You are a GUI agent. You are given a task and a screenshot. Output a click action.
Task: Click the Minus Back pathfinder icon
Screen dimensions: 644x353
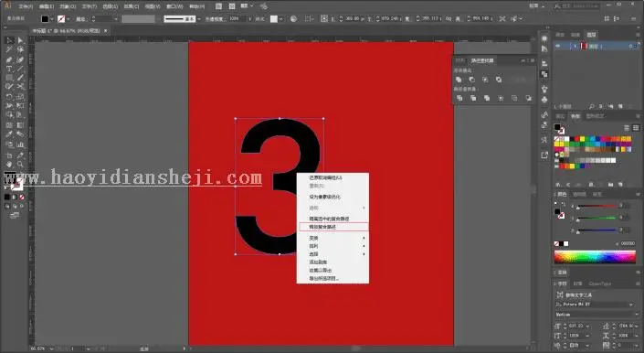[528, 98]
